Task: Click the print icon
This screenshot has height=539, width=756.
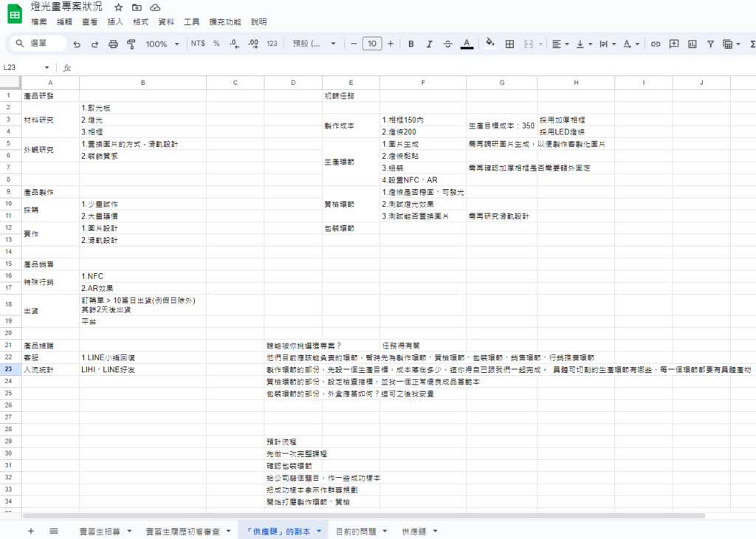Action: click(x=113, y=44)
